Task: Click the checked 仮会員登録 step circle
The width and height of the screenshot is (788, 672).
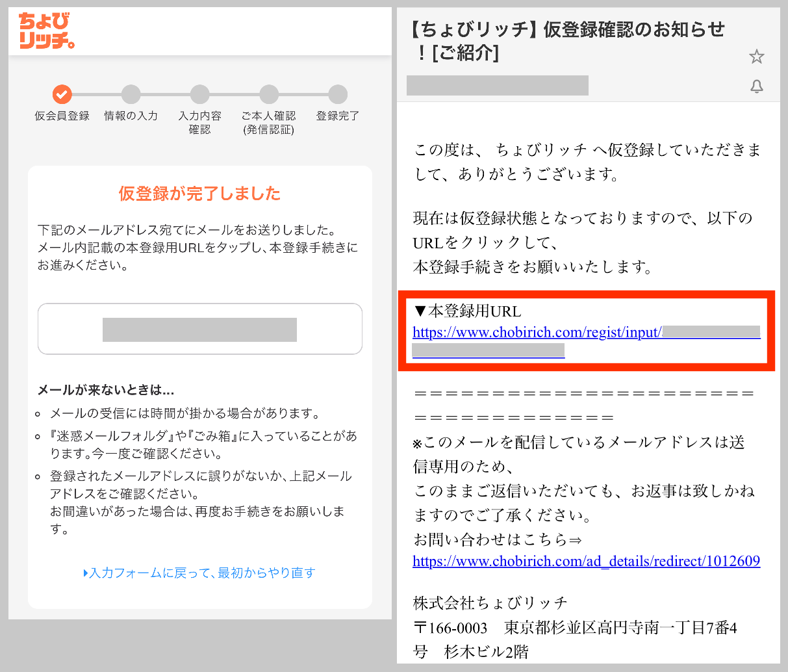Action: pyautogui.click(x=62, y=95)
